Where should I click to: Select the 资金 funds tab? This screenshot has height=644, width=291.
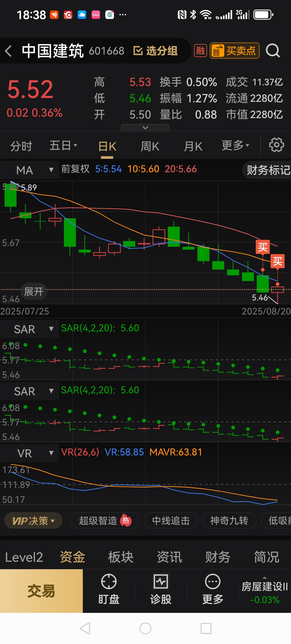[x=73, y=557]
